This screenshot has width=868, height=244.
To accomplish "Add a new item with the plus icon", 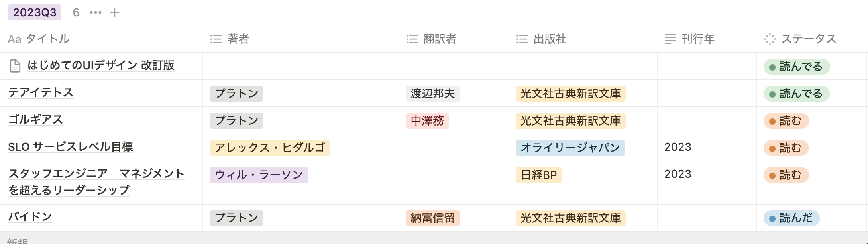I will [x=115, y=13].
